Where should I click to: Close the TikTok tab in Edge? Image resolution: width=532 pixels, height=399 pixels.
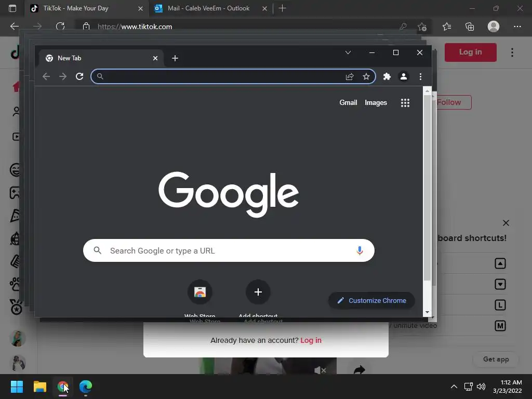point(140,8)
